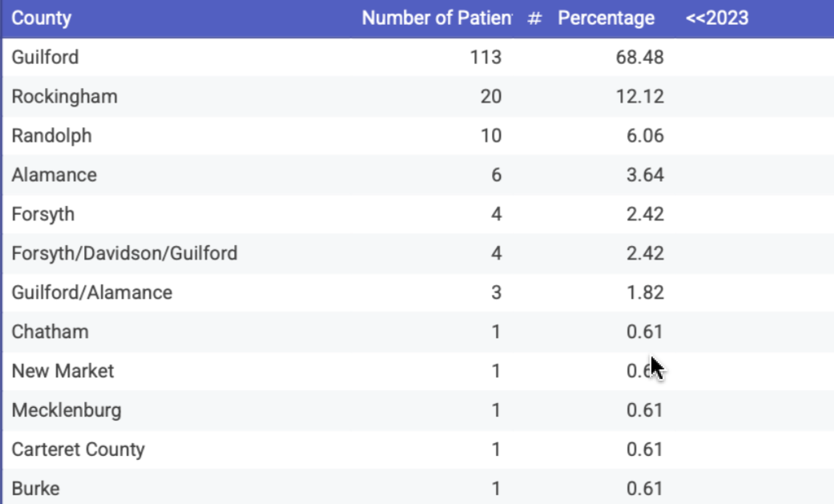
Task: Select the Burke county row
Action: (x=35, y=489)
